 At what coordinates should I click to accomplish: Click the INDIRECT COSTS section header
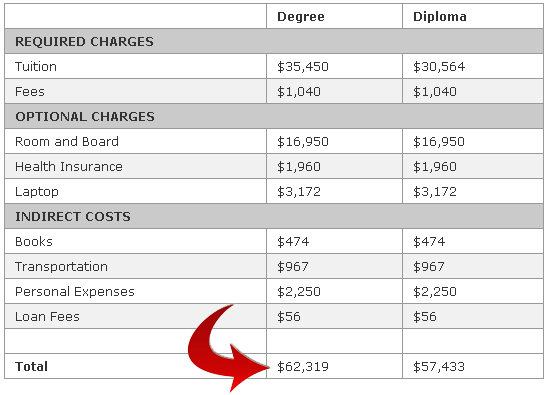(73, 217)
